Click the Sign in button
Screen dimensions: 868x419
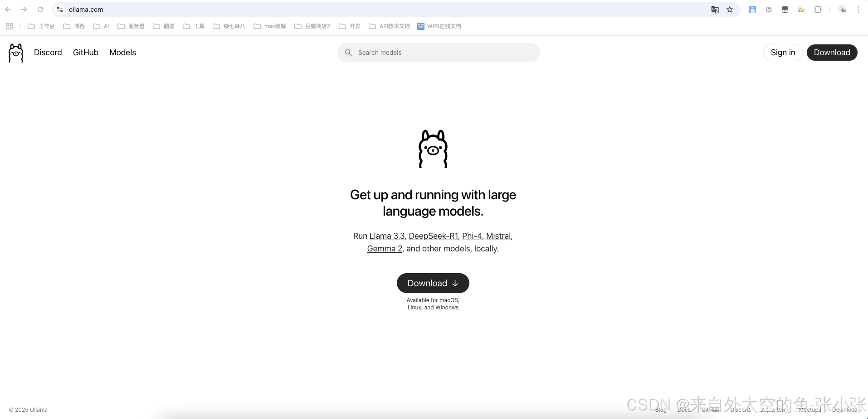(x=783, y=53)
